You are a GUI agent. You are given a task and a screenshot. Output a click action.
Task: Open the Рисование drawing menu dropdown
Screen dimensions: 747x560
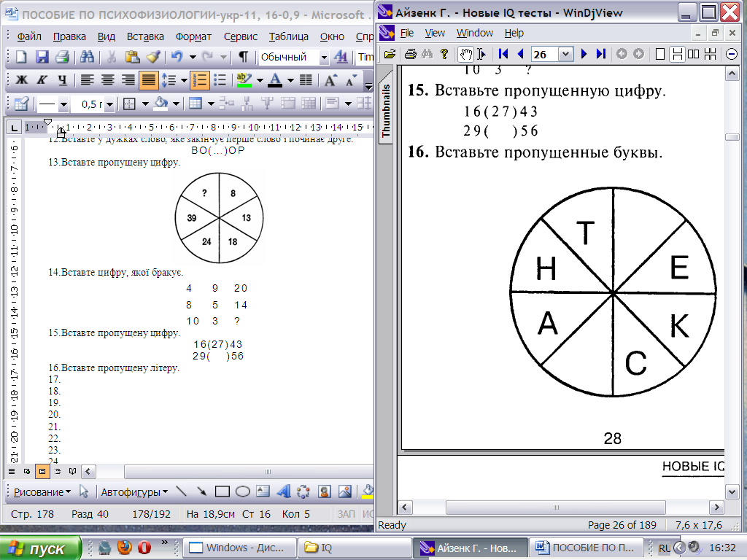(x=42, y=492)
